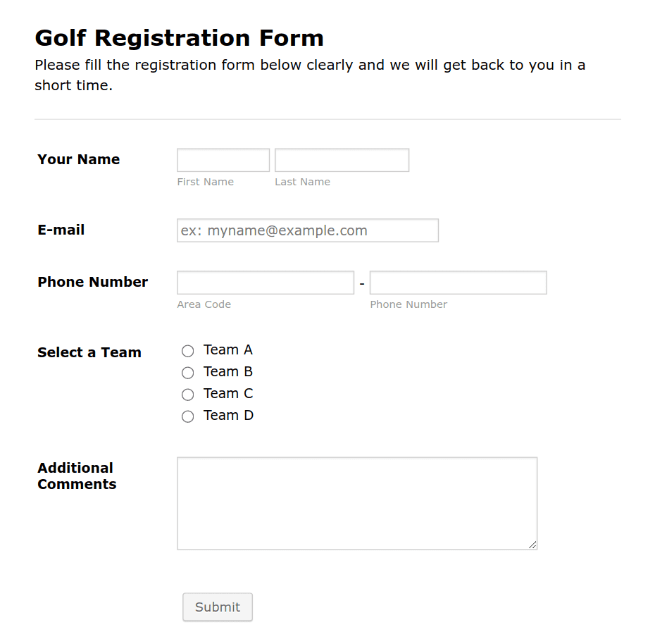Select the Team A radio button
The height and width of the screenshot is (644, 655).
point(187,350)
